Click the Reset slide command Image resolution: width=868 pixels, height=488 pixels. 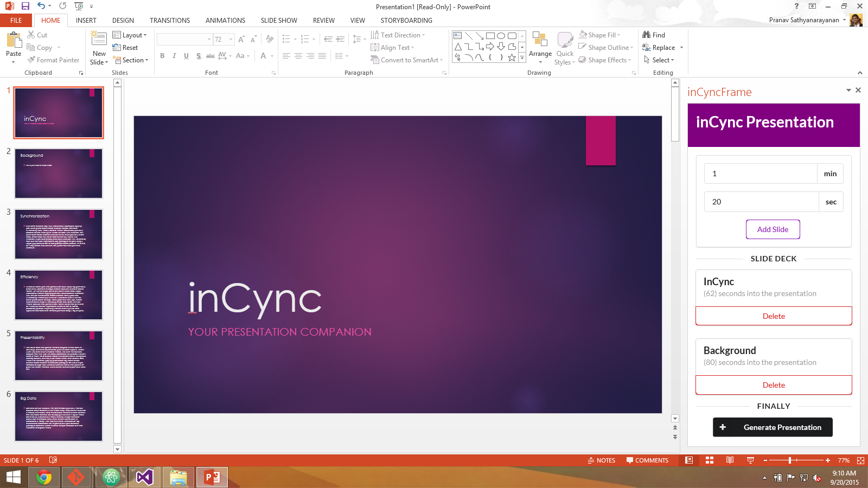[x=125, y=47]
